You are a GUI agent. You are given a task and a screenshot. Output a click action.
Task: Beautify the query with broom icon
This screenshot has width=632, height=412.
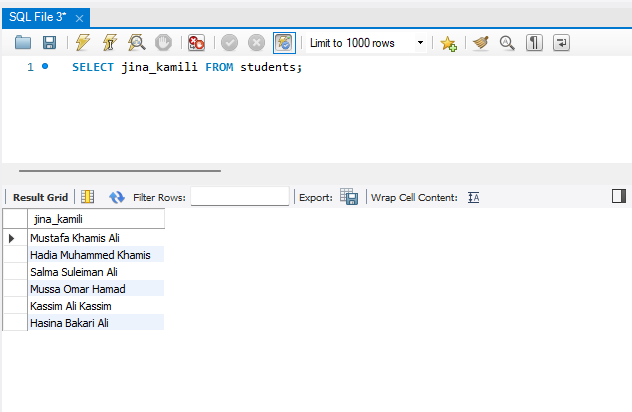coord(480,43)
